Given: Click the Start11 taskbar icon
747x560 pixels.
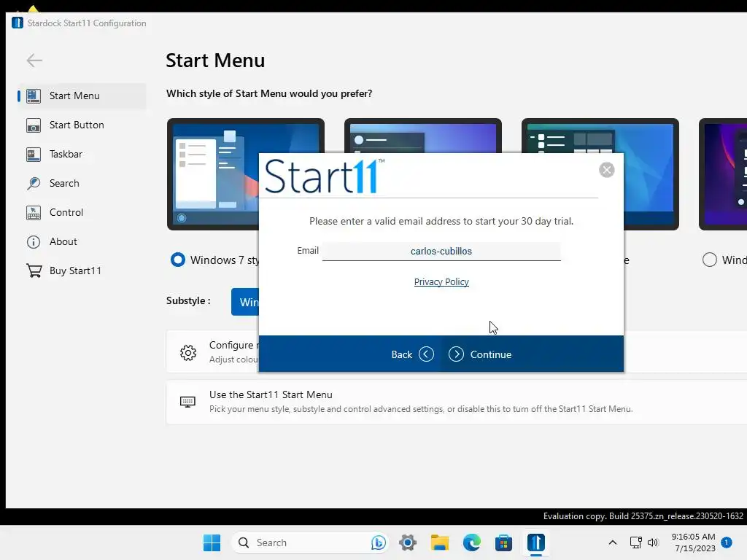Looking at the screenshot, I should point(536,542).
